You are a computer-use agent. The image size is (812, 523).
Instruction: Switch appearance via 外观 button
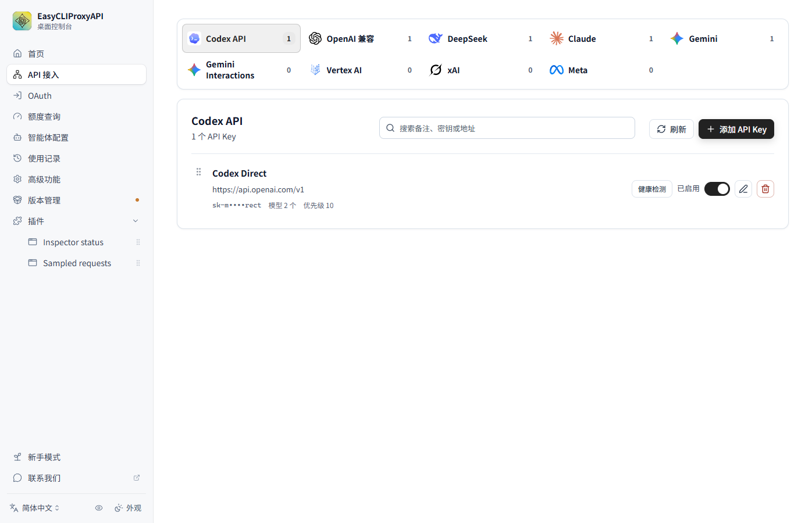128,508
